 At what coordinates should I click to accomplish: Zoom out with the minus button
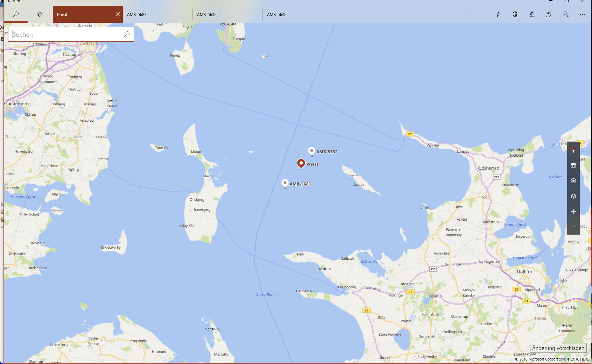(x=573, y=227)
